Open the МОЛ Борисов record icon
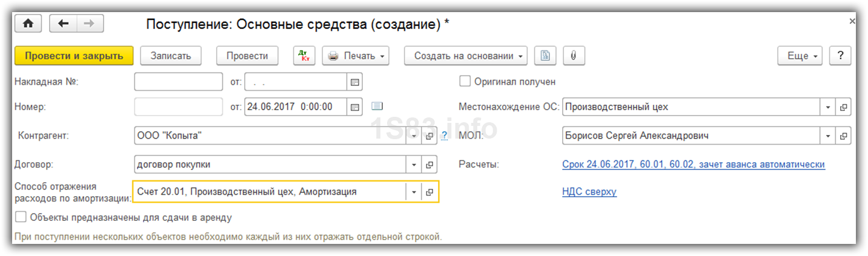This screenshot has height=256, width=868. coord(843,136)
